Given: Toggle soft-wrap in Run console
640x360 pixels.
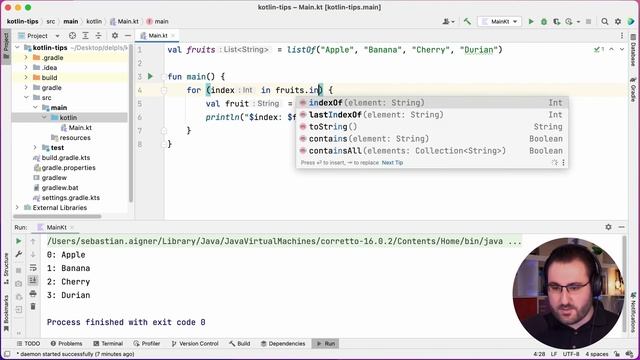Looking at the screenshot, I should click(33, 268).
